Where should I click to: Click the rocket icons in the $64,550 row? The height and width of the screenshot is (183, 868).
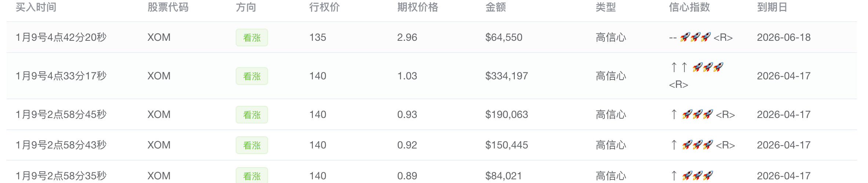695,37
